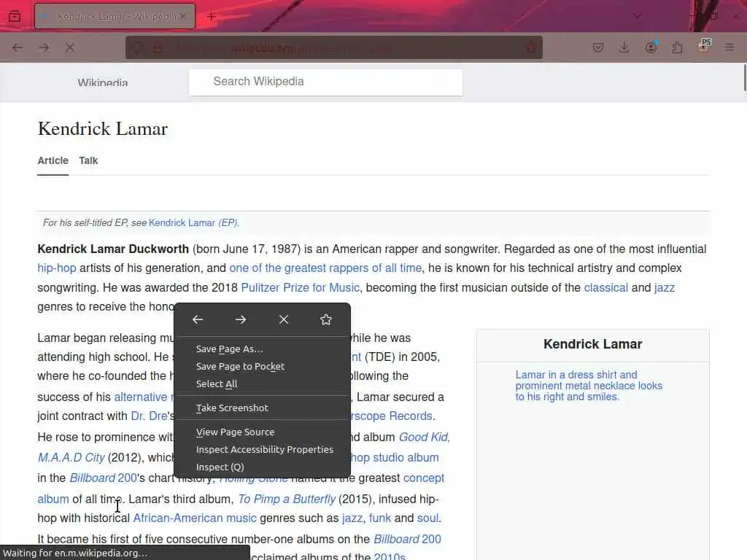
Task: Open the classical link
Action: 606,287
